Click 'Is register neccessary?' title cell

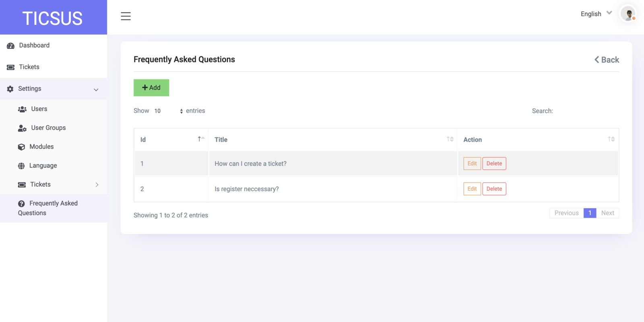click(332, 189)
